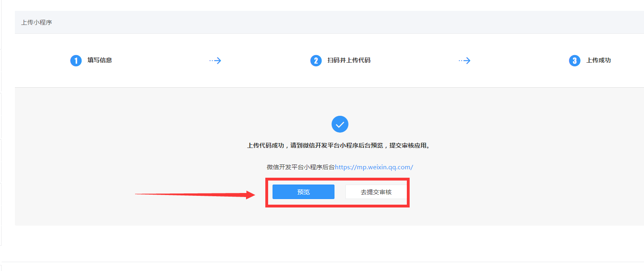Select the 填写信息 step label

coord(100,60)
